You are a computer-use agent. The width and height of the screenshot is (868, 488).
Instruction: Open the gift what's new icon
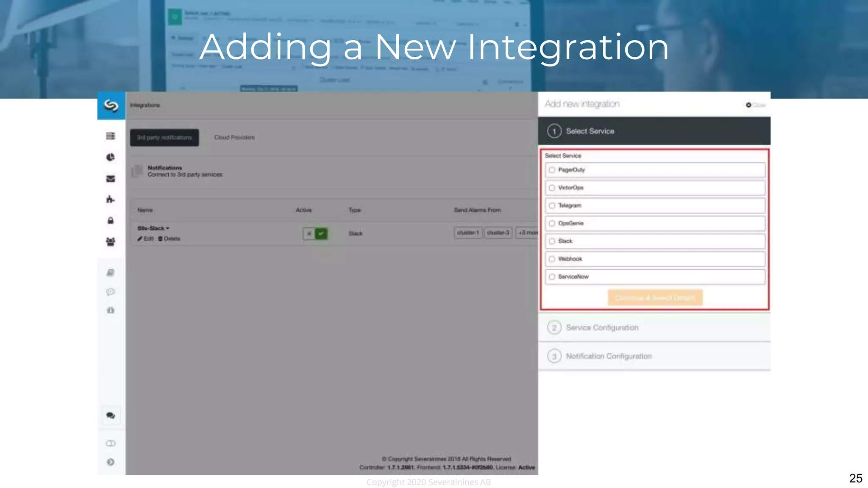pyautogui.click(x=111, y=310)
